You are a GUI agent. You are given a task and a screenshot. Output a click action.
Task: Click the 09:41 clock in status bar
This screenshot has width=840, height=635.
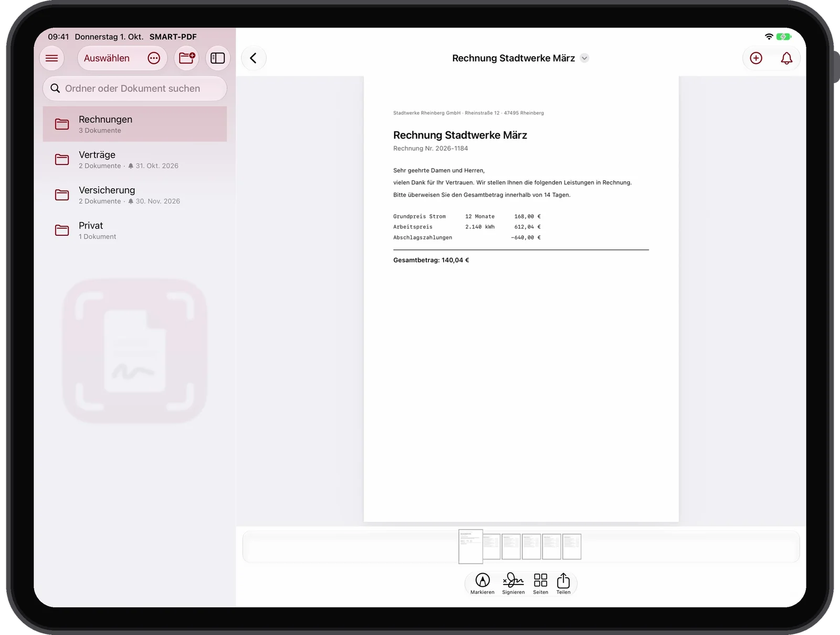(x=58, y=37)
